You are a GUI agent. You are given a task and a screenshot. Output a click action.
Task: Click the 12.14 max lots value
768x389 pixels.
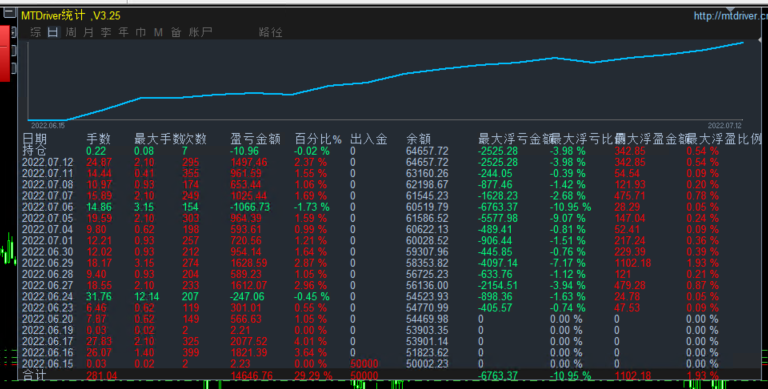point(146,296)
